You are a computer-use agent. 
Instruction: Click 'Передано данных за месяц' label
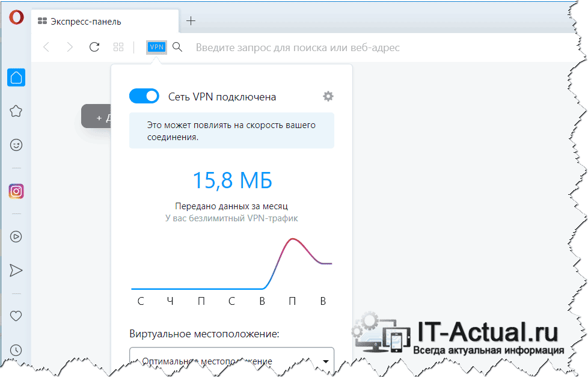(x=231, y=206)
